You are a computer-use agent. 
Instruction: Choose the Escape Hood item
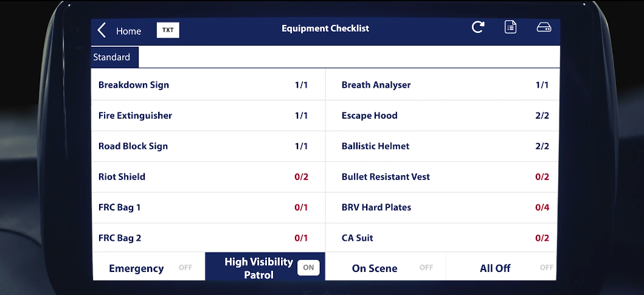(442, 116)
